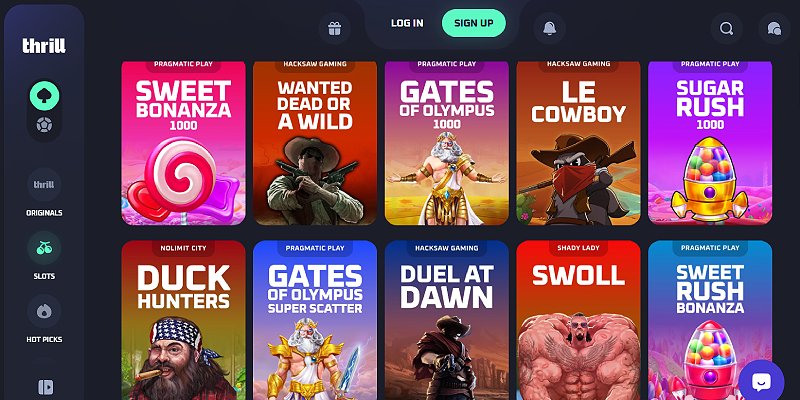
Task: Open the Le Cowboy game tile
Action: pos(578,143)
